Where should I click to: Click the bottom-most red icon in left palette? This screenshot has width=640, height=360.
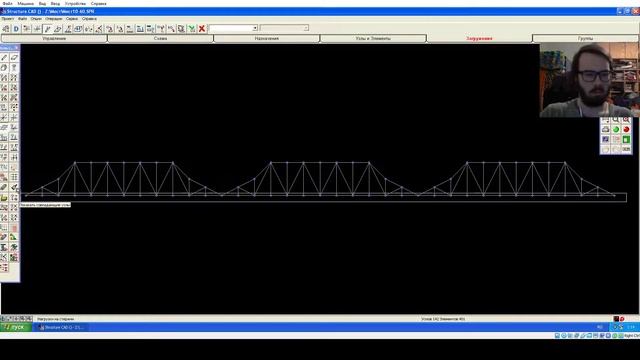coord(4,268)
